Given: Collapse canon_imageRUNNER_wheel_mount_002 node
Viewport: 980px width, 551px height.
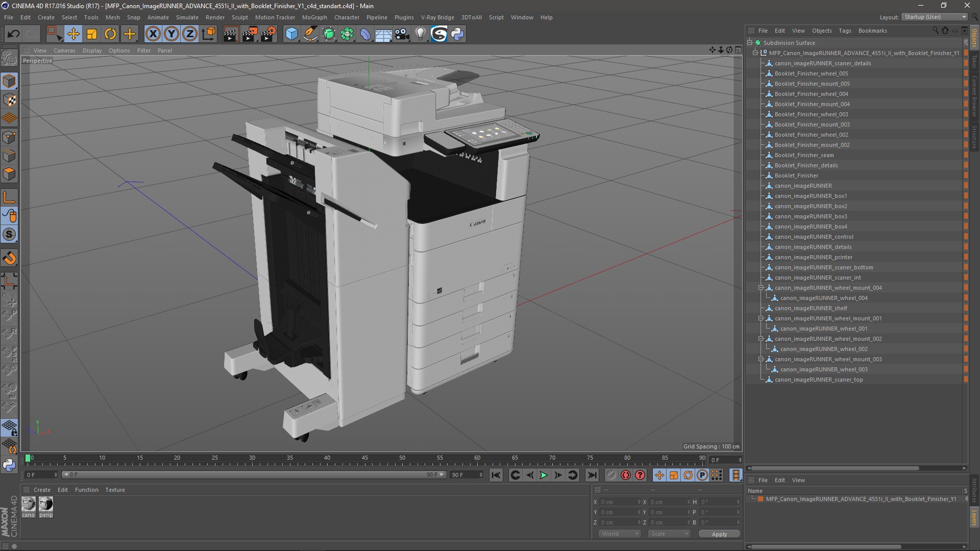Looking at the screenshot, I should 761,339.
